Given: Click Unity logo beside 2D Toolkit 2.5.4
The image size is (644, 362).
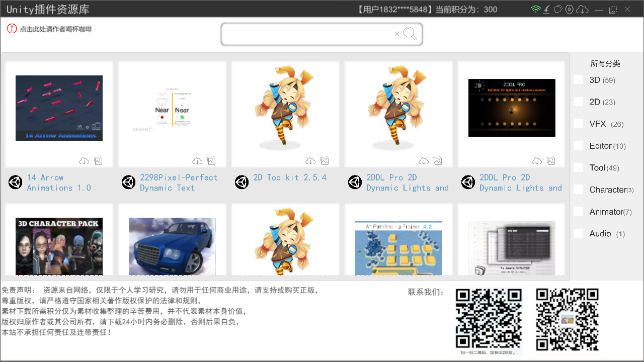Looking at the screenshot, I should point(242,182).
